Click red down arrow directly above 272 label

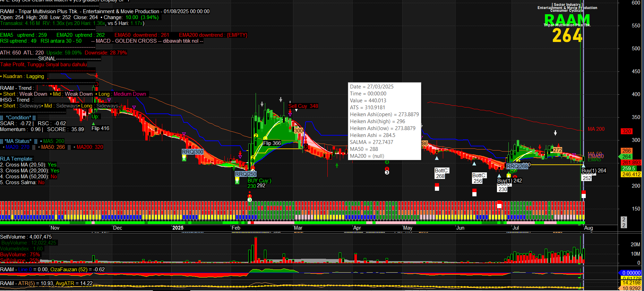(558, 145)
